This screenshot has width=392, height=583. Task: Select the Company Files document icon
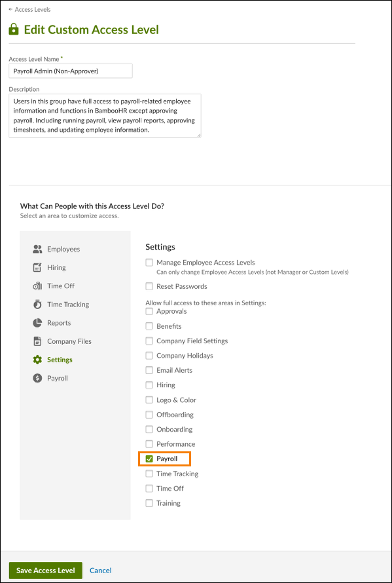click(x=37, y=341)
